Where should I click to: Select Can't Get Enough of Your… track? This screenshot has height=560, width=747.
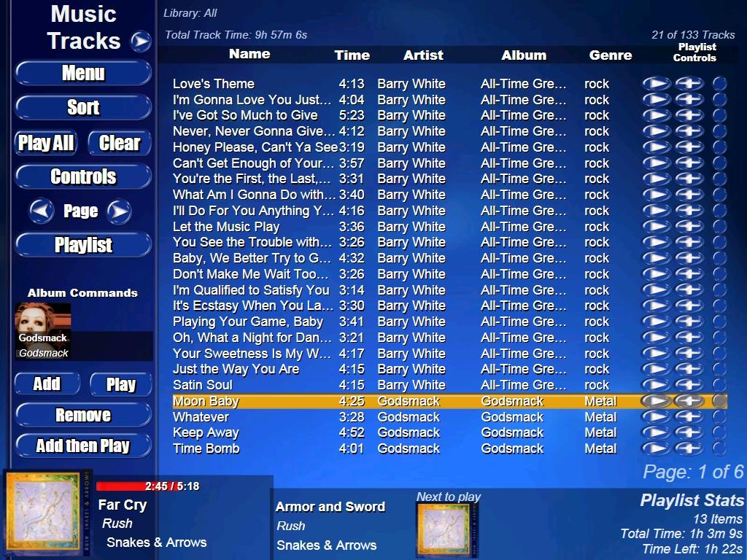253,163
